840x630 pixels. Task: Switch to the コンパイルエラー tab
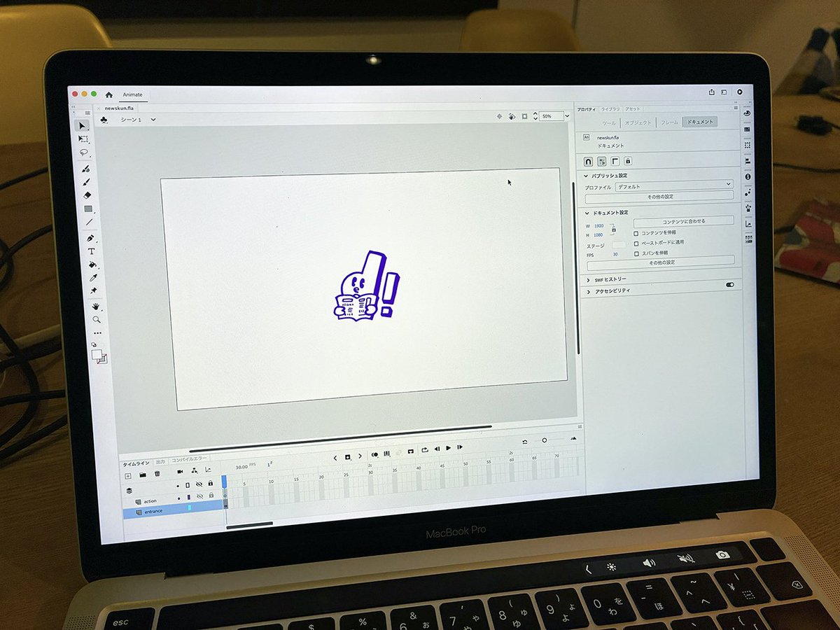(189, 460)
